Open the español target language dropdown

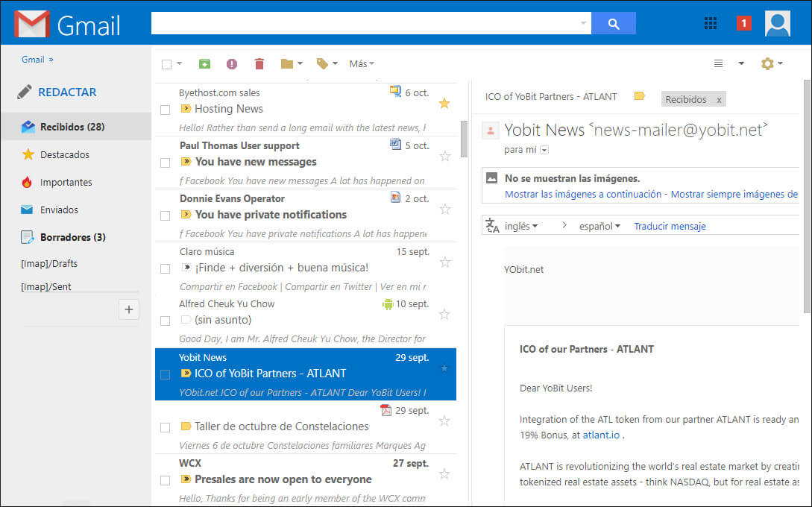pyautogui.click(x=599, y=227)
